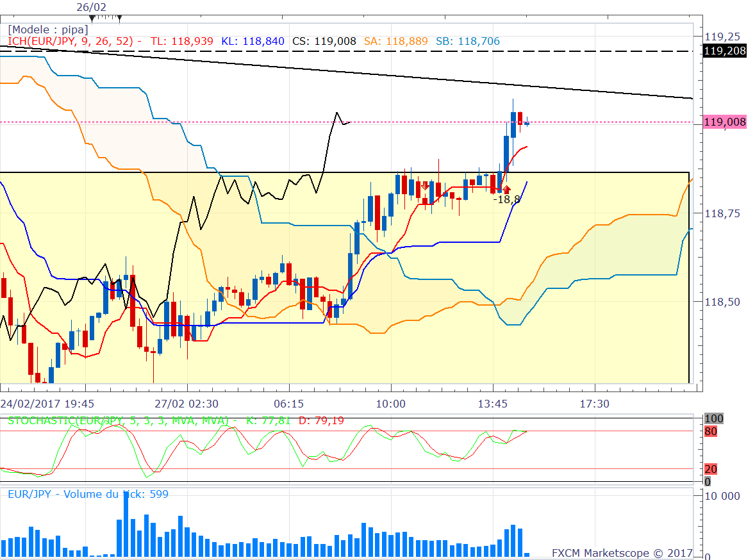The width and height of the screenshot is (755, 560).
Task: Click the orange SA: 118,889 value
Action: click(395, 41)
